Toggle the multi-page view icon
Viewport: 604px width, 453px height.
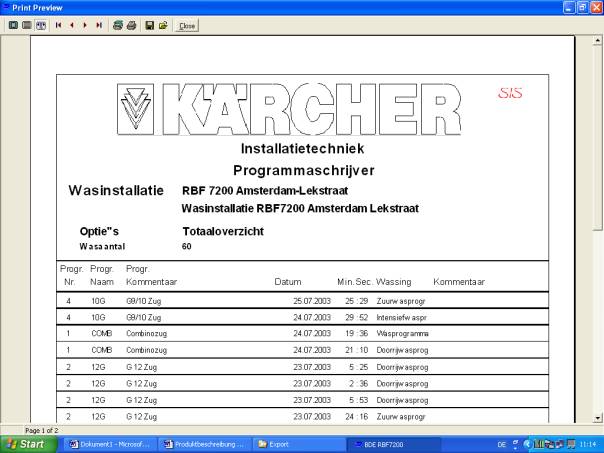coord(41,25)
